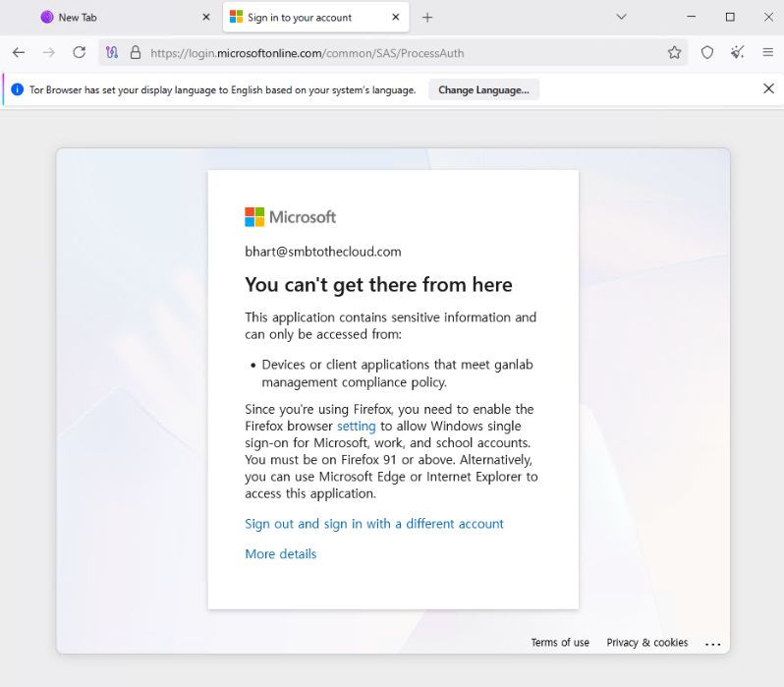This screenshot has width=784, height=687.
Task: Maximize the browser window
Action: [730, 17]
